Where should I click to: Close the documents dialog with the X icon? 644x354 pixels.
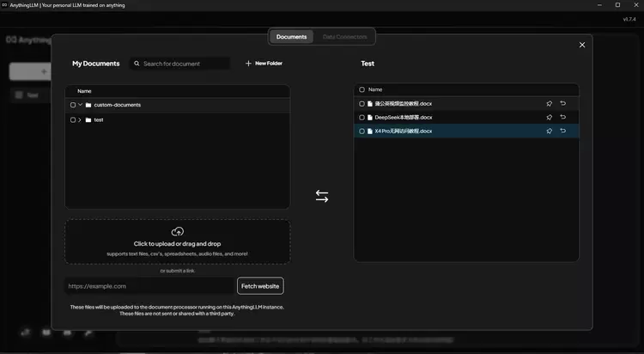(582, 45)
